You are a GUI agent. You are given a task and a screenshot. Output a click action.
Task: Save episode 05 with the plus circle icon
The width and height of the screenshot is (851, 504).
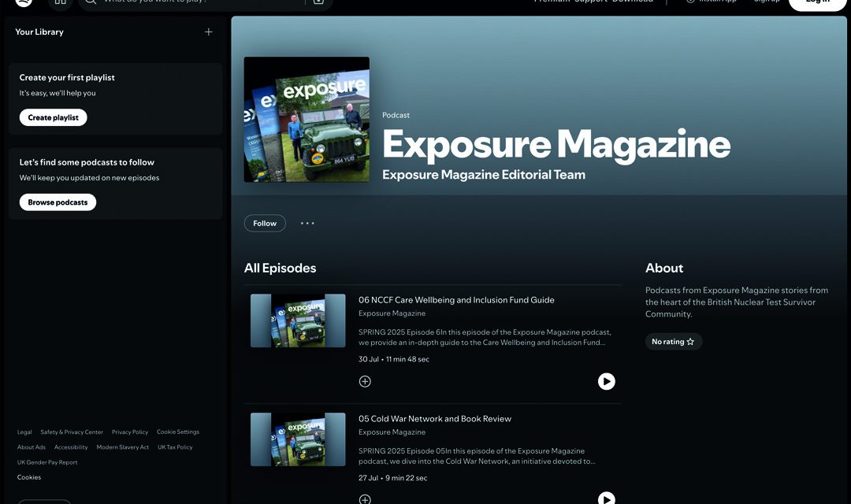(365, 498)
